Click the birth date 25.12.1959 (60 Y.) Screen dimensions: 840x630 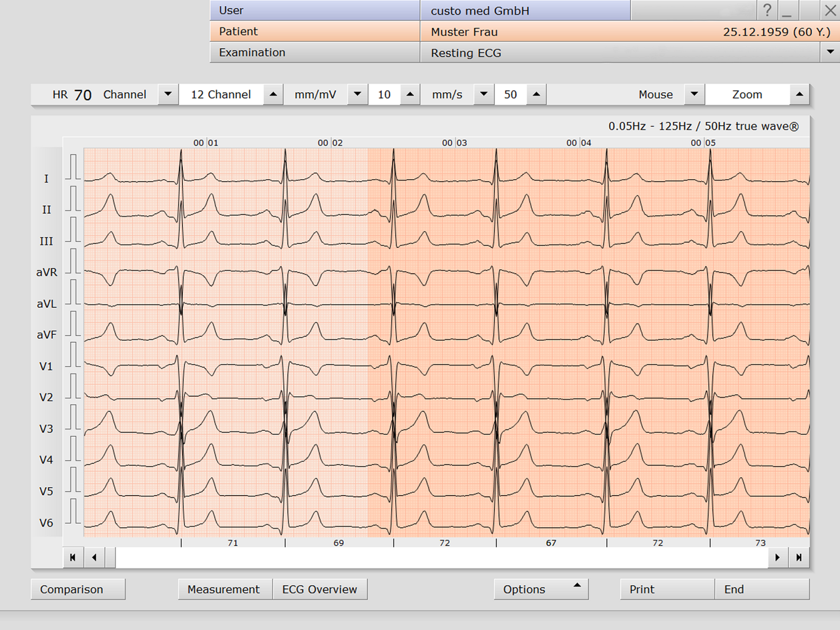click(x=776, y=32)
